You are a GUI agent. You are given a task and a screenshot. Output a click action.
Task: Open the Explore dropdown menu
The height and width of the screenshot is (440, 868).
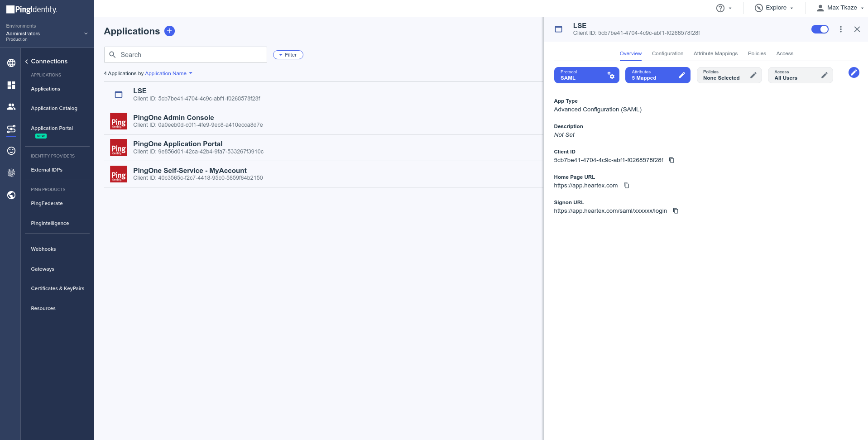(775, 8)
